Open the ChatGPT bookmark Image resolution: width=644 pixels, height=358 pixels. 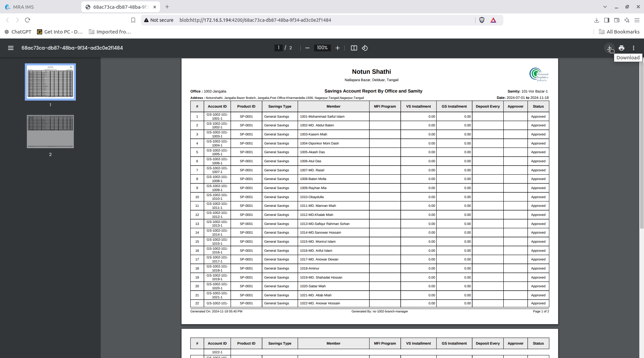(x=18, y=32)
